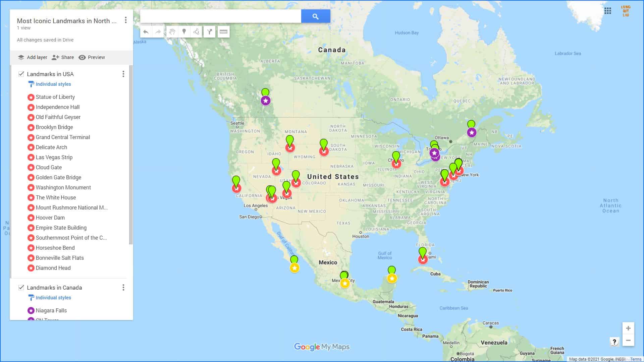Image resolution: width=644 pixels, height=362 pixels.
Task: Toggle hand pan mode on
Action: coord(172,32)
